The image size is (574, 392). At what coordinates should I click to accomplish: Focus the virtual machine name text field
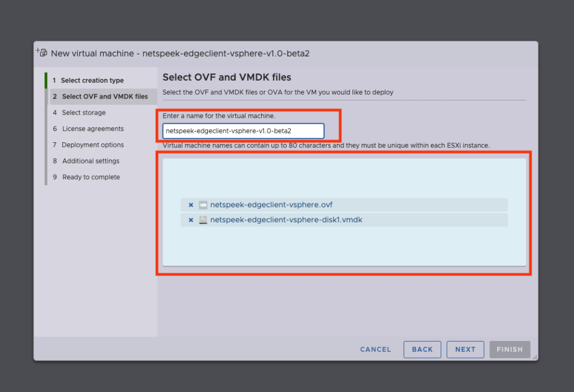click(x=243, y=131)
